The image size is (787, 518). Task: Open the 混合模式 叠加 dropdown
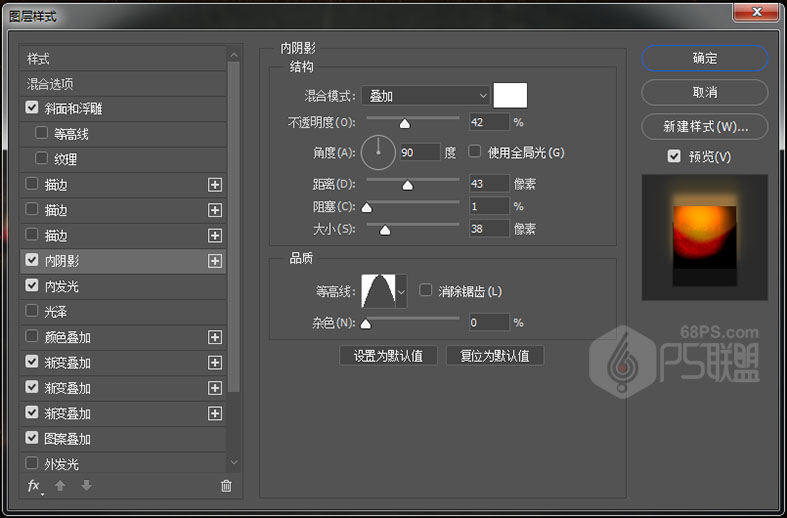point(426,95)
